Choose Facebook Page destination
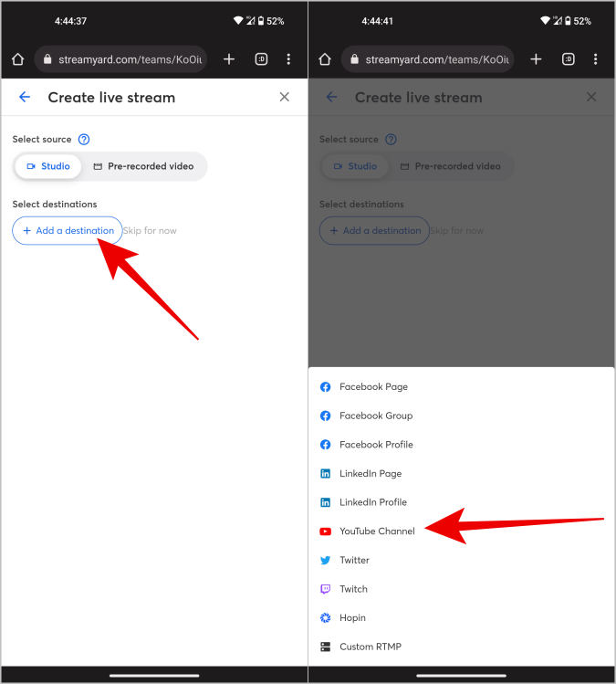This screenshot has width=616, height=684. pyautogui.click(x=373, y=387)
